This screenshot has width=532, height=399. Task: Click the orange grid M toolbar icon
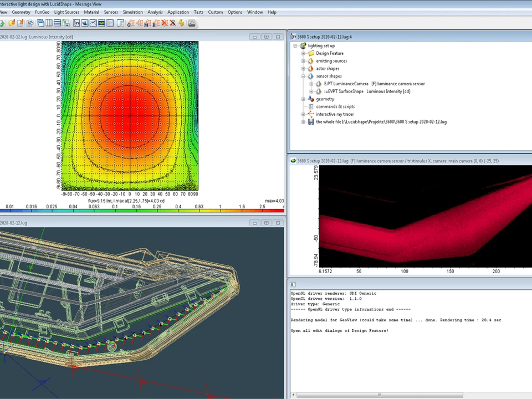147,23
